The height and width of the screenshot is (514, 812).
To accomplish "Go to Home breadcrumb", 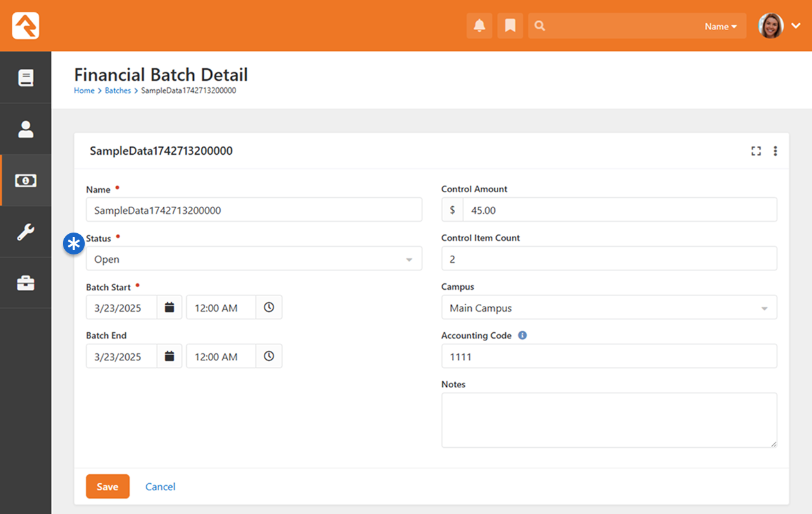I will coord(84,91).
